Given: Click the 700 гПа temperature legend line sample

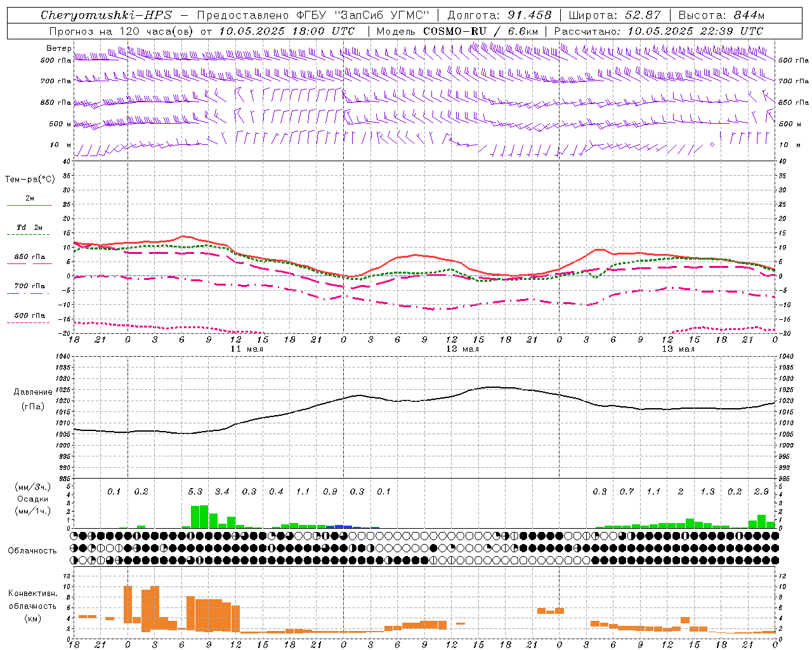Looking at the screenshot, I should [29, 294].
